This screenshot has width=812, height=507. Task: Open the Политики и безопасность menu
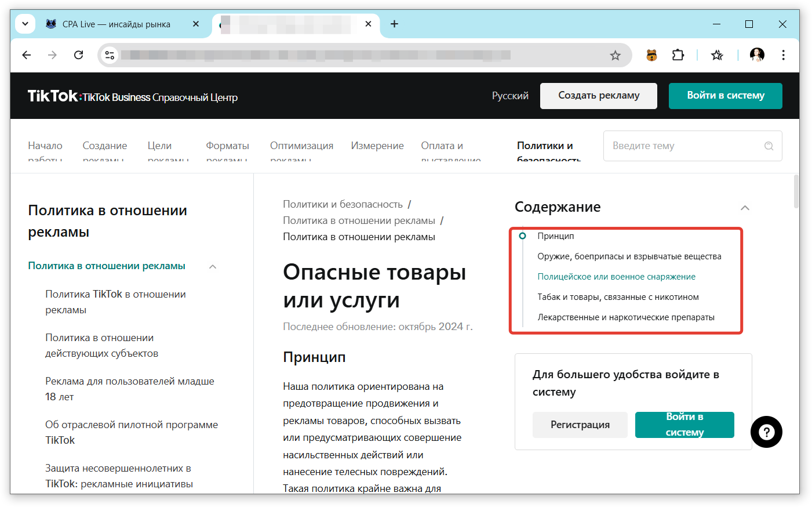coord(549,152)
